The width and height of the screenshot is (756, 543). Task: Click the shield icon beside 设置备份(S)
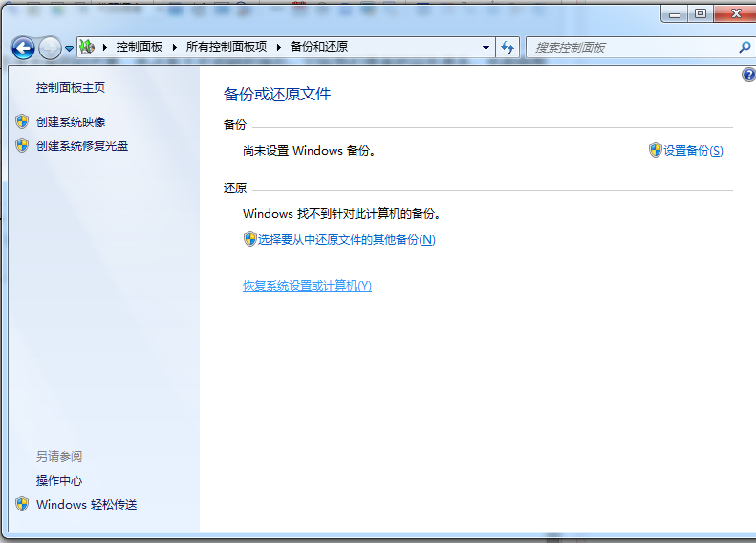(655, 150)
